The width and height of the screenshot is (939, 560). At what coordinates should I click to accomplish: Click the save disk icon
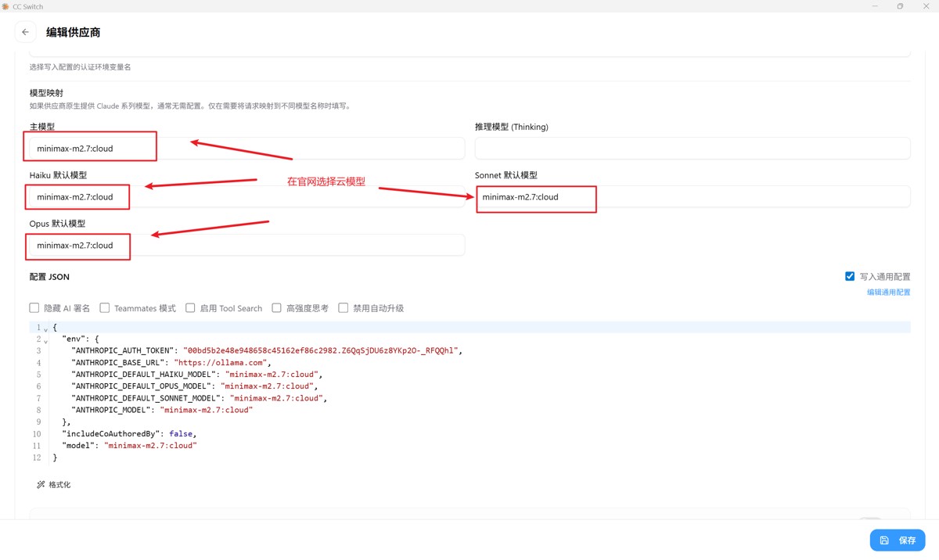884,540
